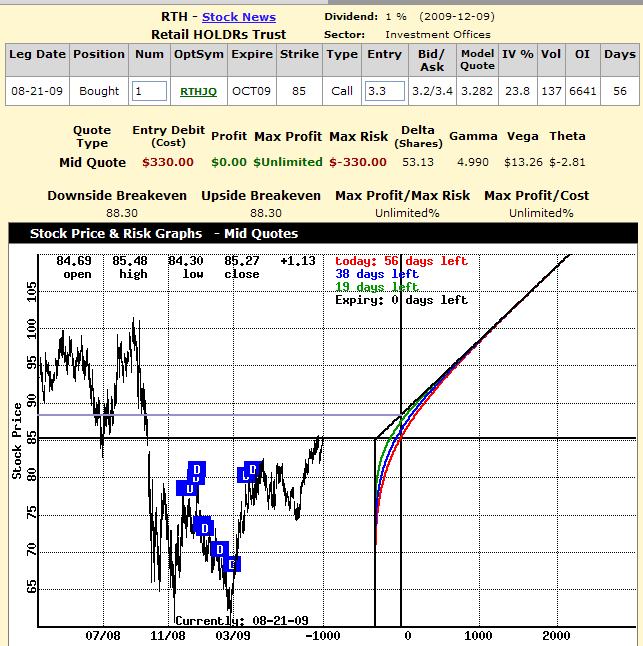Screen dimensions: 643x646
Task: Click the IV % value 23.8
Action: click(x=517, y=91)
